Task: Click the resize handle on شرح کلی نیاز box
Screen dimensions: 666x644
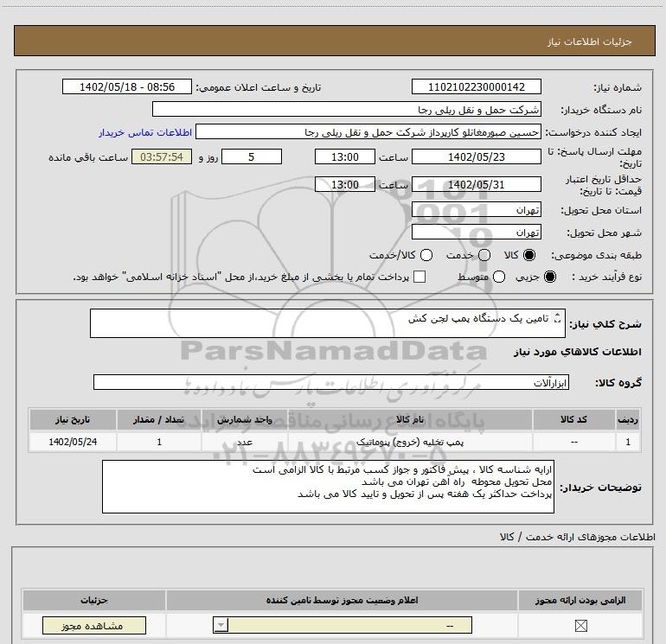Action: (558, 318)
